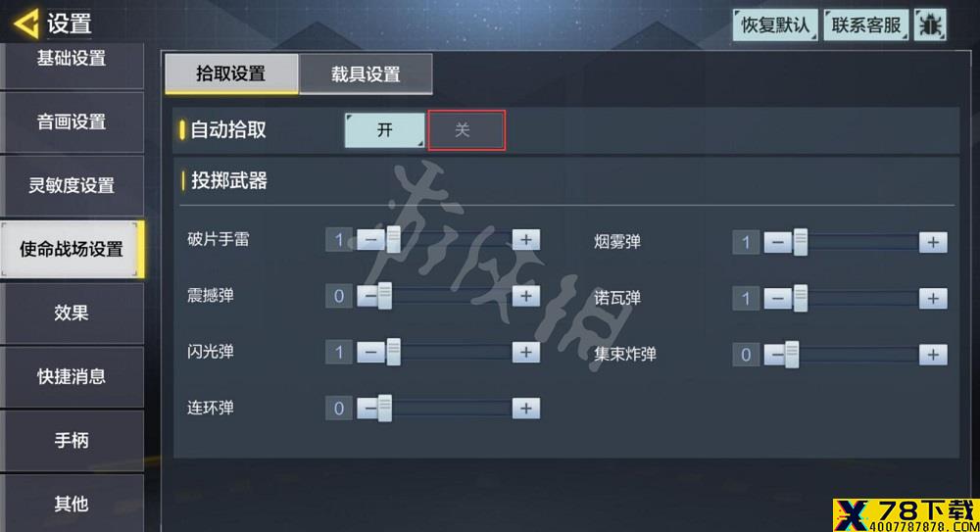This screenshot has height=532, width=980.
Task: Tap plus button for 集束炸弹
Action: 933,355
